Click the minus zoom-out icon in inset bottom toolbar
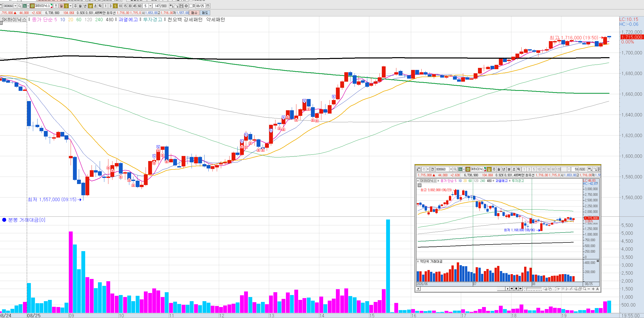Viewport: 644px width, 318px height. 589,289
